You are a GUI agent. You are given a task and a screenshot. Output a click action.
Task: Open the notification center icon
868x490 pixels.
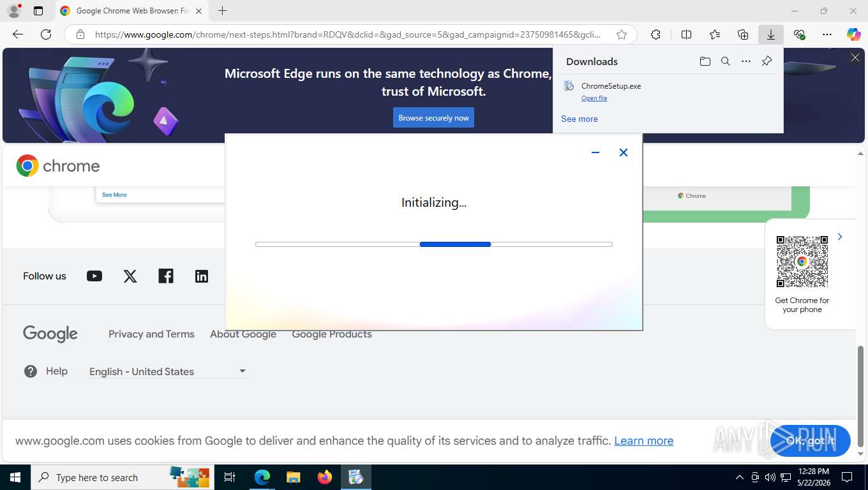847,477
